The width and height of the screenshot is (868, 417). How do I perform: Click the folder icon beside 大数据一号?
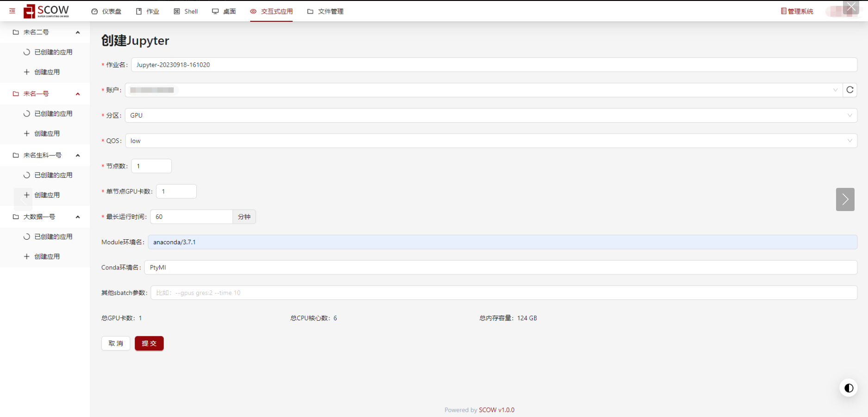[x=16, y=217]
